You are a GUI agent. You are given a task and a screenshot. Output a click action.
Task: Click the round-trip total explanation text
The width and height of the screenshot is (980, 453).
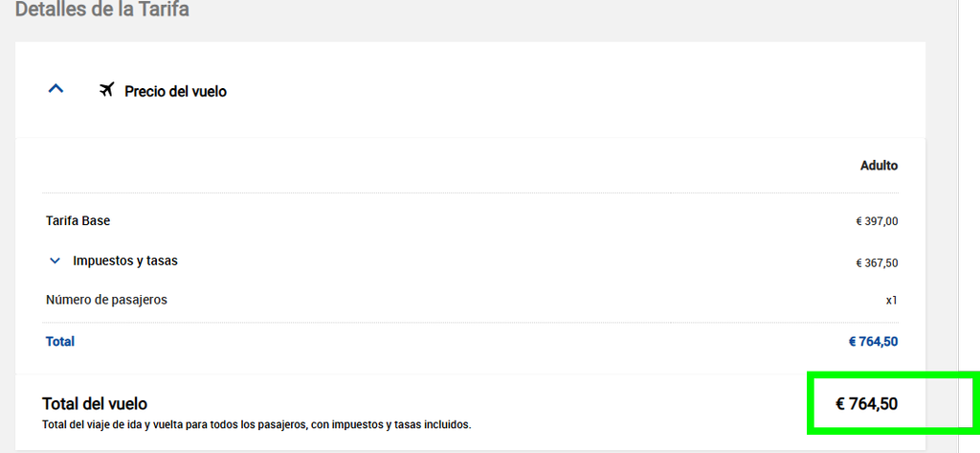pos(256,425)
